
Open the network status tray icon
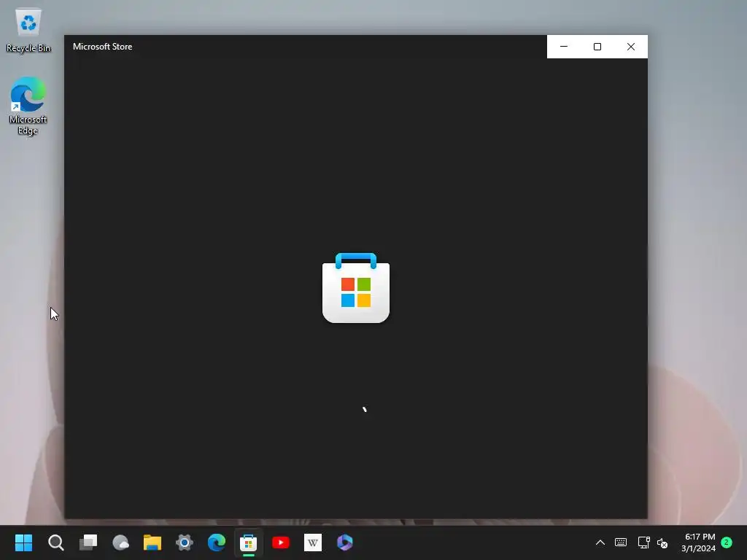[643, 542]
